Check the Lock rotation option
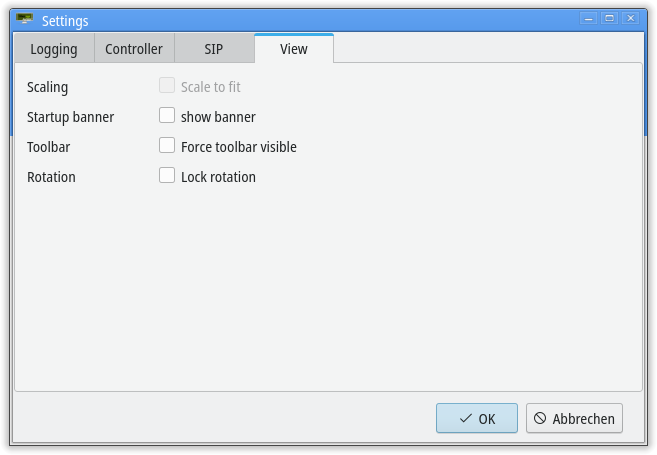Image resolution: width=657 pixels, height=455 pixels. point(167,175)
